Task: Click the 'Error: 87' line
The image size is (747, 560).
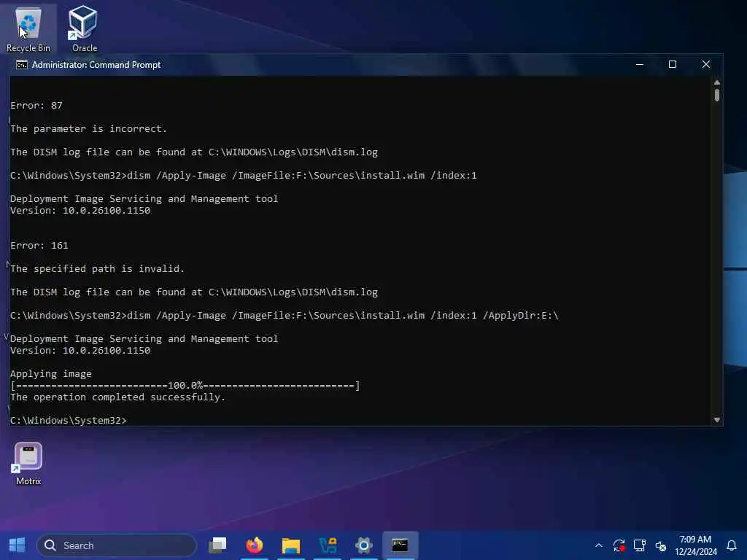Action: [36, 105]
